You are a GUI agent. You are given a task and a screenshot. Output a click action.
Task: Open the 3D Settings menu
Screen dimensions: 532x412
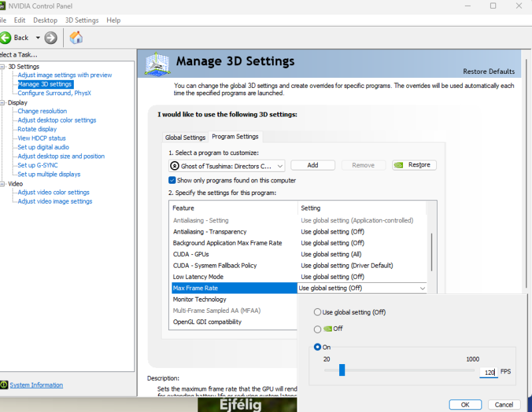(82, 20)
